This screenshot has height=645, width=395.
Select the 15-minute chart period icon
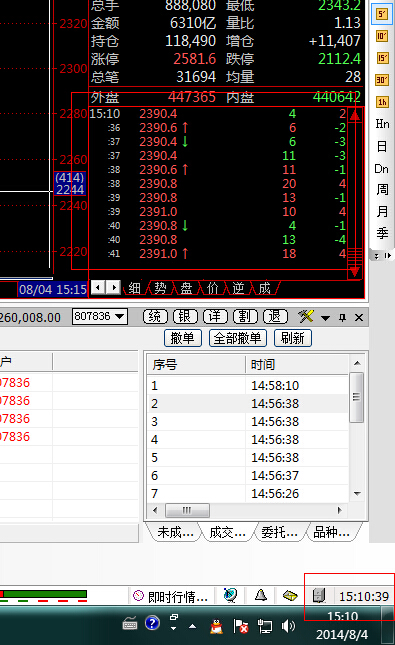pyautogui.click(x=382, y=58)
